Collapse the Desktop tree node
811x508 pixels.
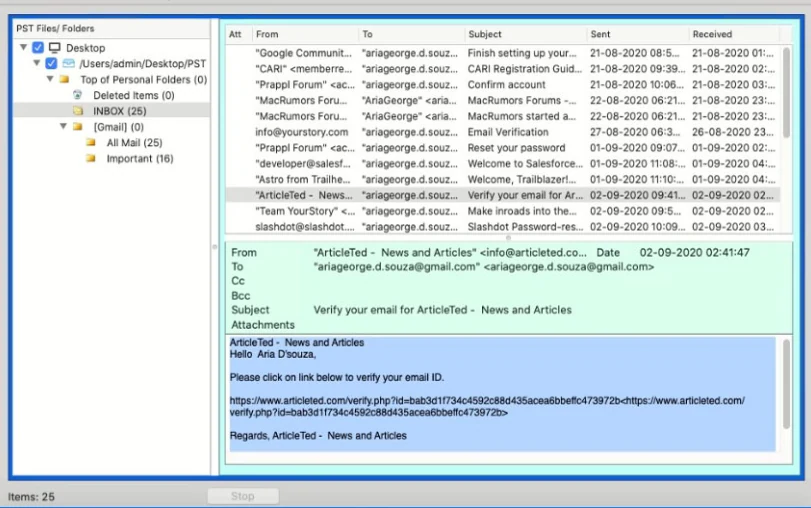pos(23,47)
